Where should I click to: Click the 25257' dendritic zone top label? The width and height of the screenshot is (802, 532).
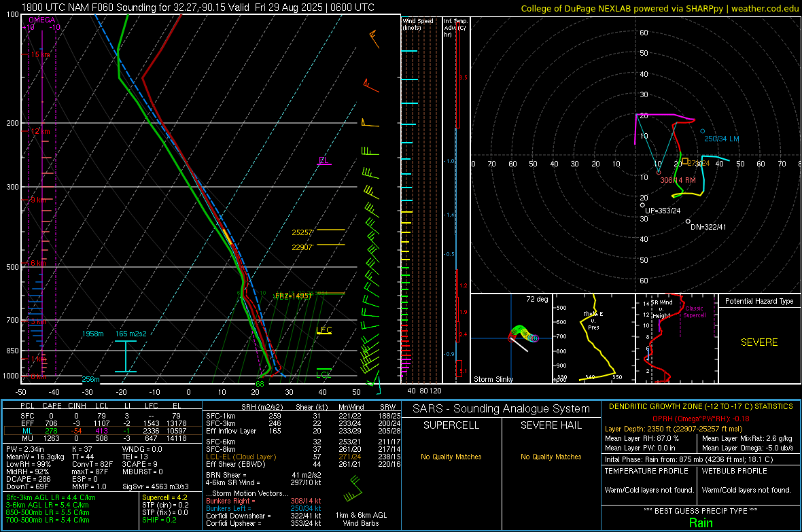click(303, 232)
